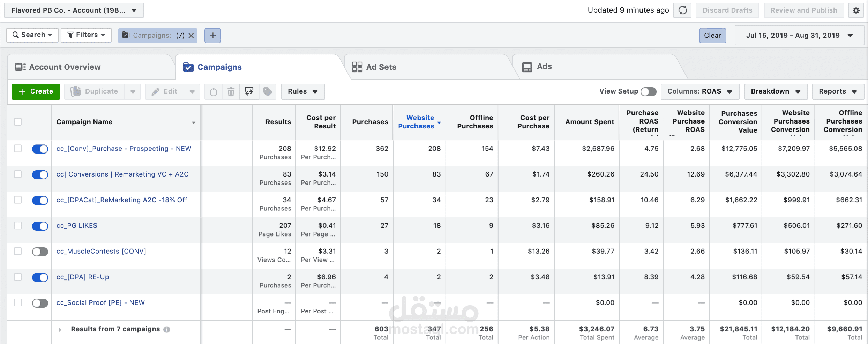The image size is (868, 344).
Task: Click the info icon beside Results from 7 campaigns
Action: click(x=167, y=329)
